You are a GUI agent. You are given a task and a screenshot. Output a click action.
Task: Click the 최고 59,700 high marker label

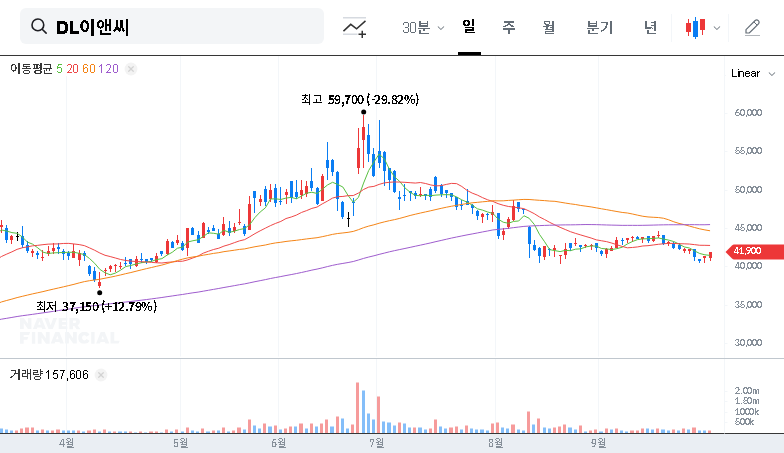click(x=360, y=100)
